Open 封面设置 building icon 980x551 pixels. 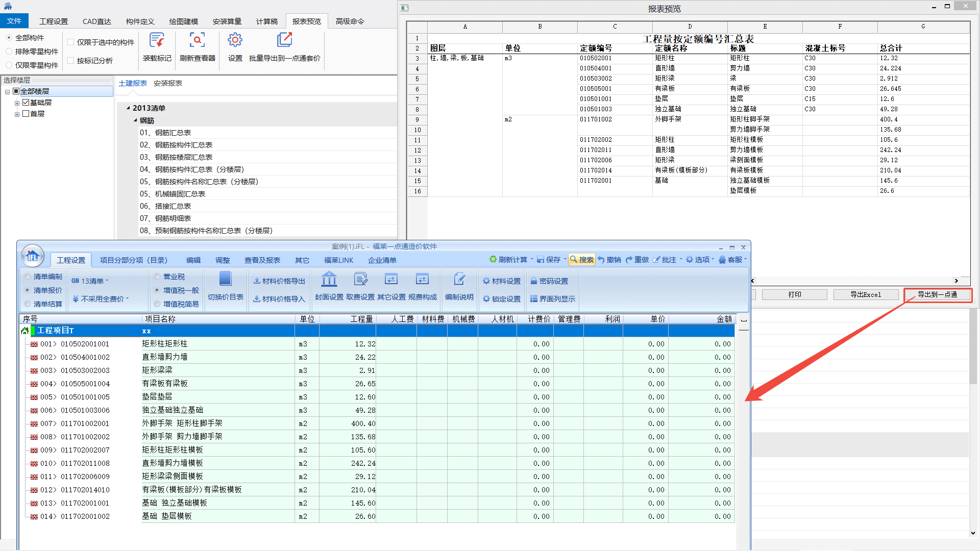point(329,279)
